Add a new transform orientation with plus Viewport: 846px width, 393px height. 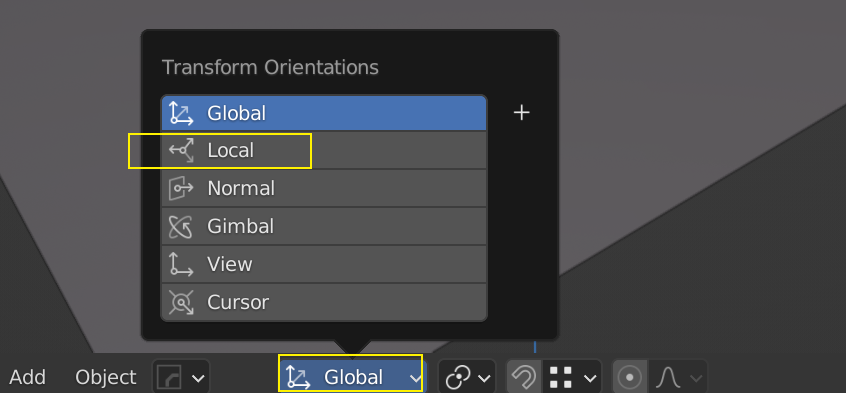(x=521, y=113)
